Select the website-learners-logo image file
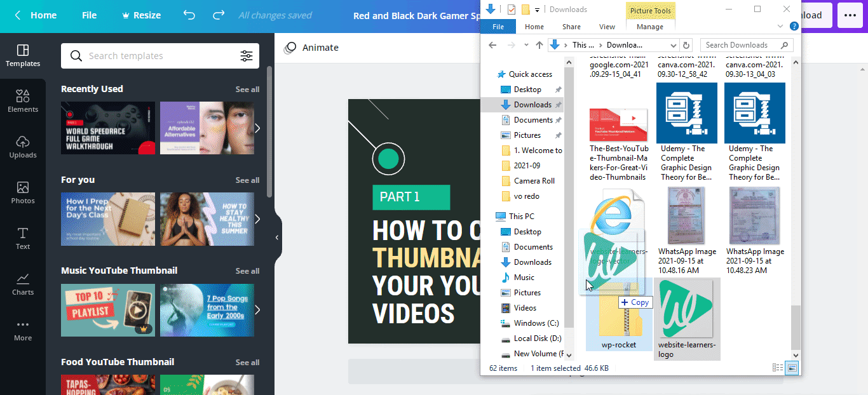Image resolution: width=868 pixels, height=395 pixels. [687, 319]
